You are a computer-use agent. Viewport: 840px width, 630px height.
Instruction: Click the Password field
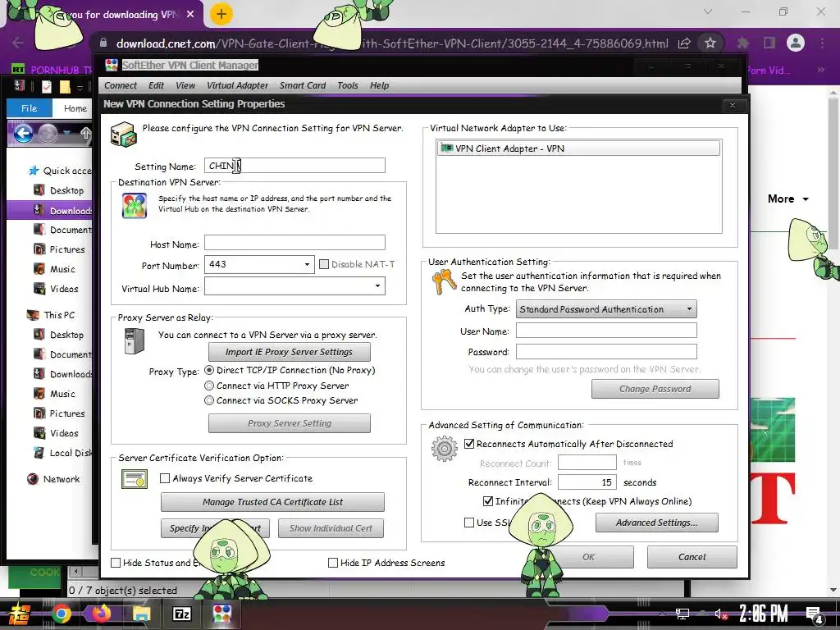pos(606,351)
